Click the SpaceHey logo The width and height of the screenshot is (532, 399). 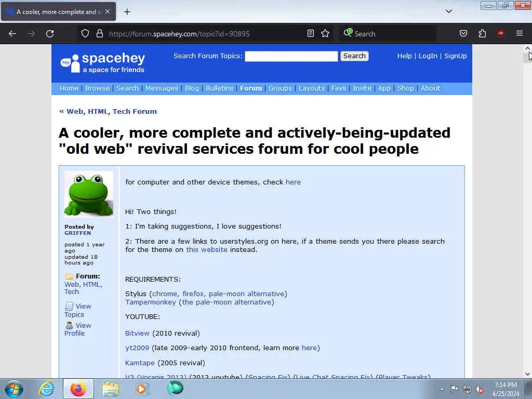tap(102, 63)
